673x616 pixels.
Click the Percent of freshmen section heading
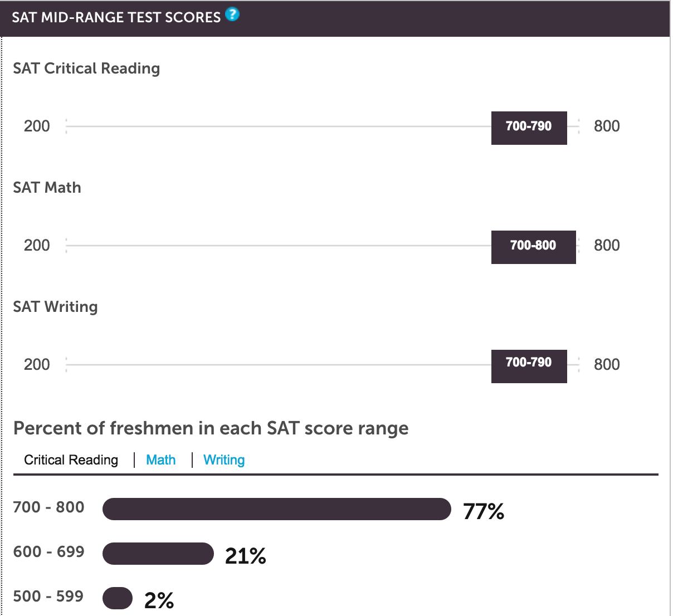[211, 428]
